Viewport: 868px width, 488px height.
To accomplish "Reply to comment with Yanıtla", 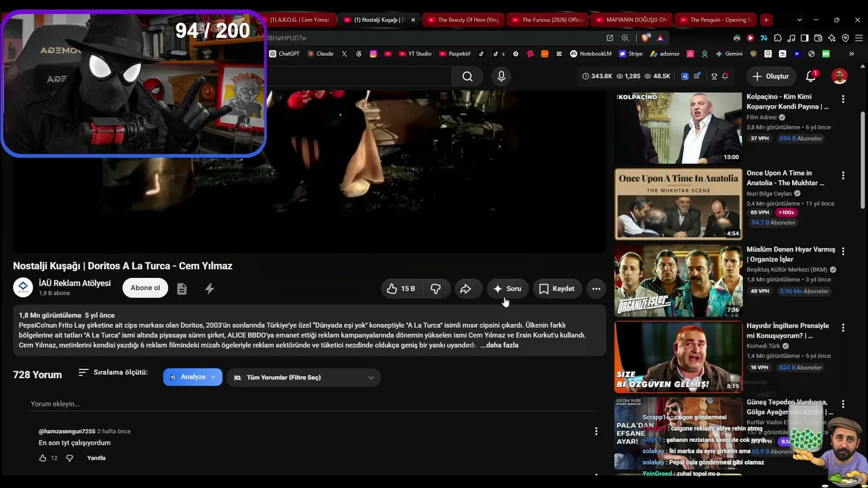I will click(96, 458).
